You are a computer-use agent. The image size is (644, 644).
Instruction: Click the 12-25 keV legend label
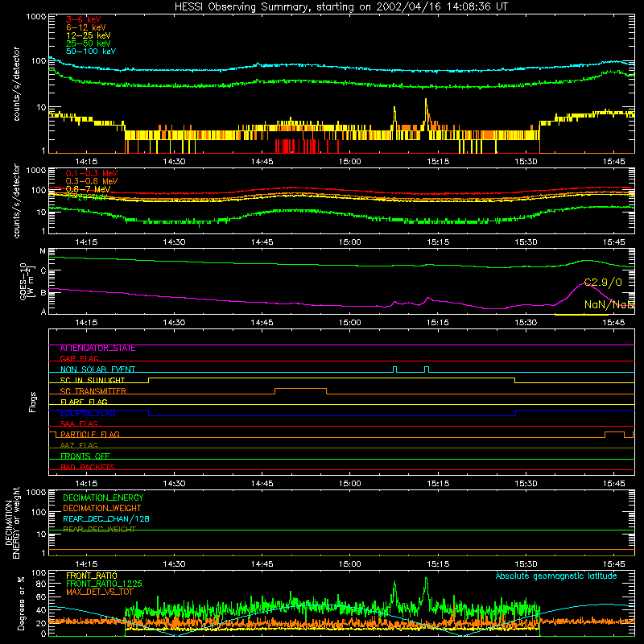point(88,35)
